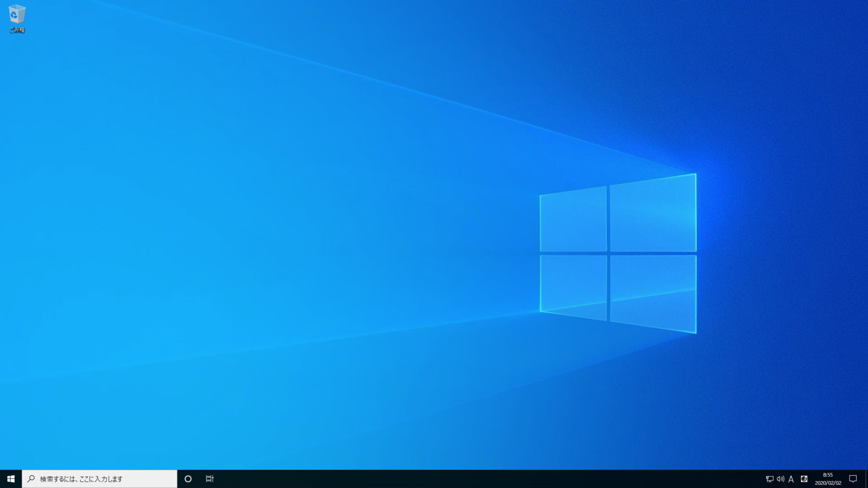
Task: Toggle IME input mode via the 'A' indicator
Action: (x=791, y=479)
